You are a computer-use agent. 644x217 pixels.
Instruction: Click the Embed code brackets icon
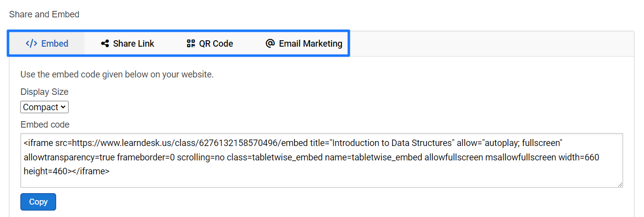point(31,43)
